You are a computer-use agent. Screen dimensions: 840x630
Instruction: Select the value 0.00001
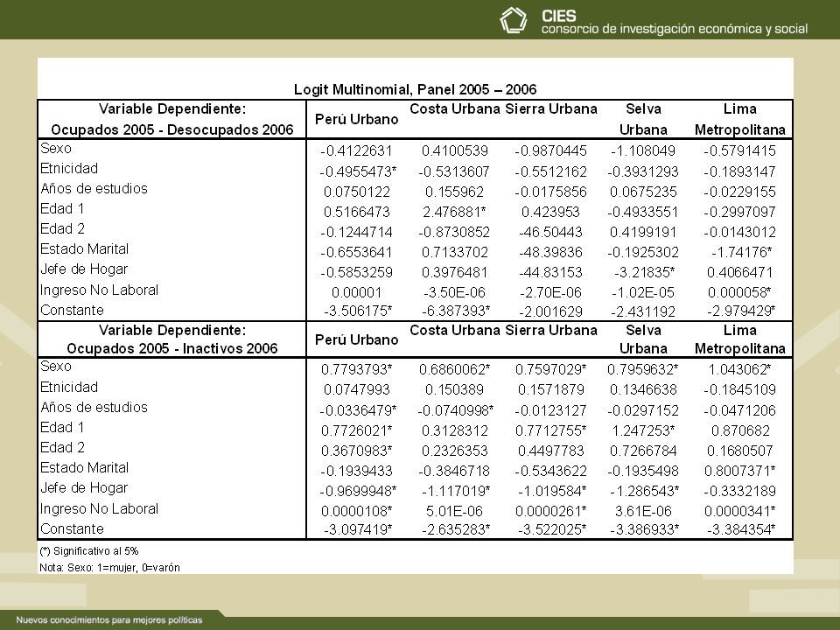click(x=357, y=293)
